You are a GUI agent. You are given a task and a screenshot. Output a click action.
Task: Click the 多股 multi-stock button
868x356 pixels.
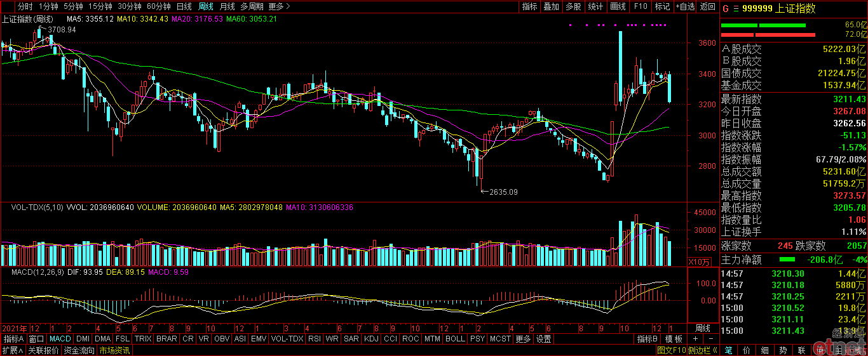click(x=573, y=6)
